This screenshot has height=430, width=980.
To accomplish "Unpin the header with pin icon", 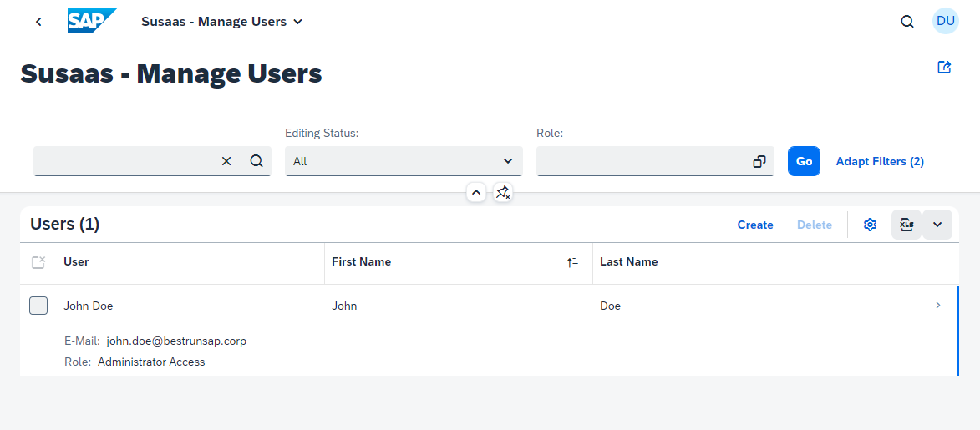I will point(502,193).
